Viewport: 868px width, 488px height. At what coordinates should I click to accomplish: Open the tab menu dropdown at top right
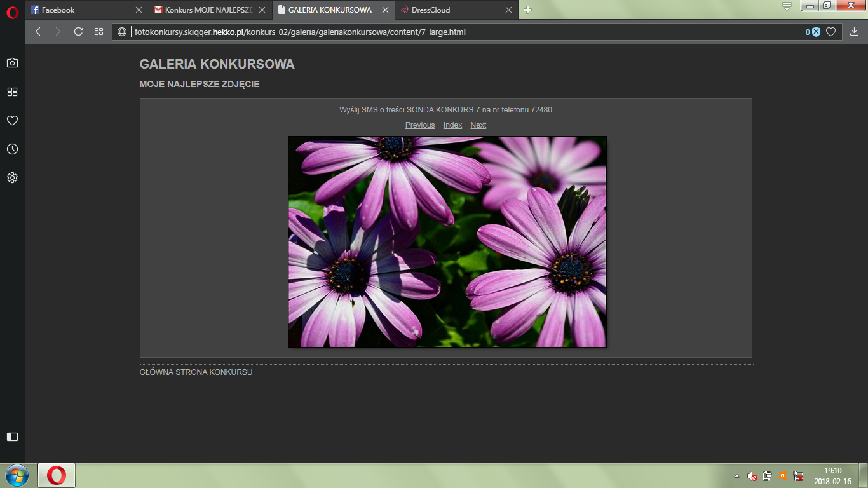coord(787,6)
